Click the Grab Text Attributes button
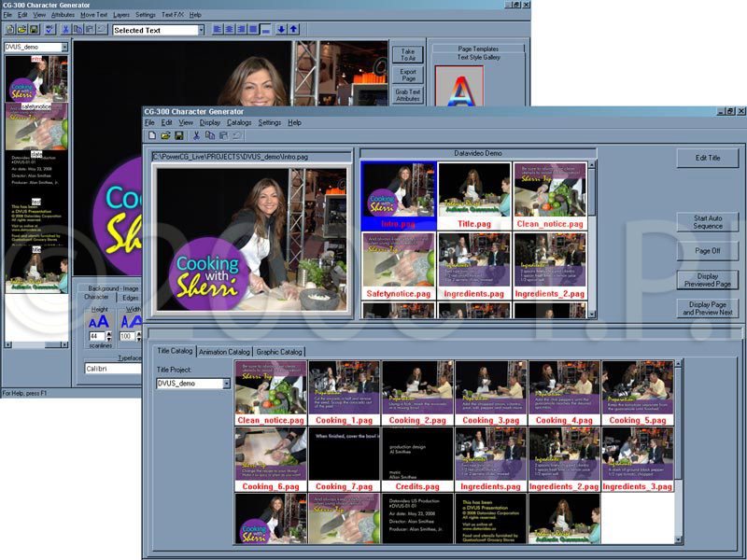 [408, 95]
